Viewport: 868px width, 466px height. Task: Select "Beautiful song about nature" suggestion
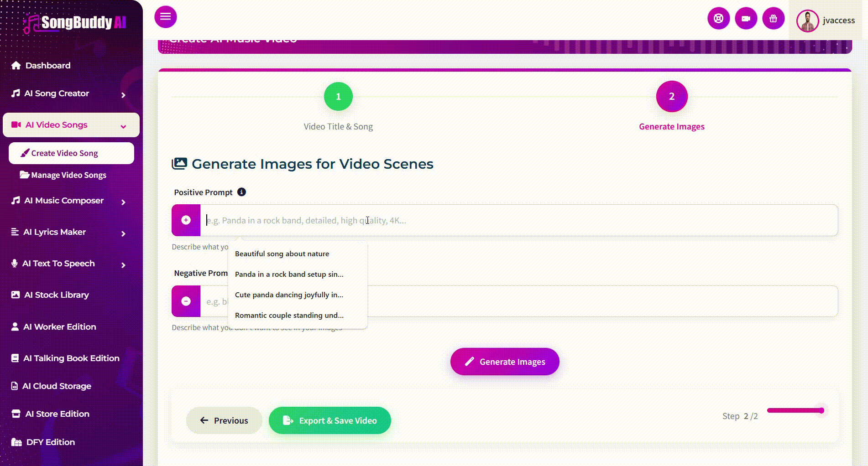point(282,254)
